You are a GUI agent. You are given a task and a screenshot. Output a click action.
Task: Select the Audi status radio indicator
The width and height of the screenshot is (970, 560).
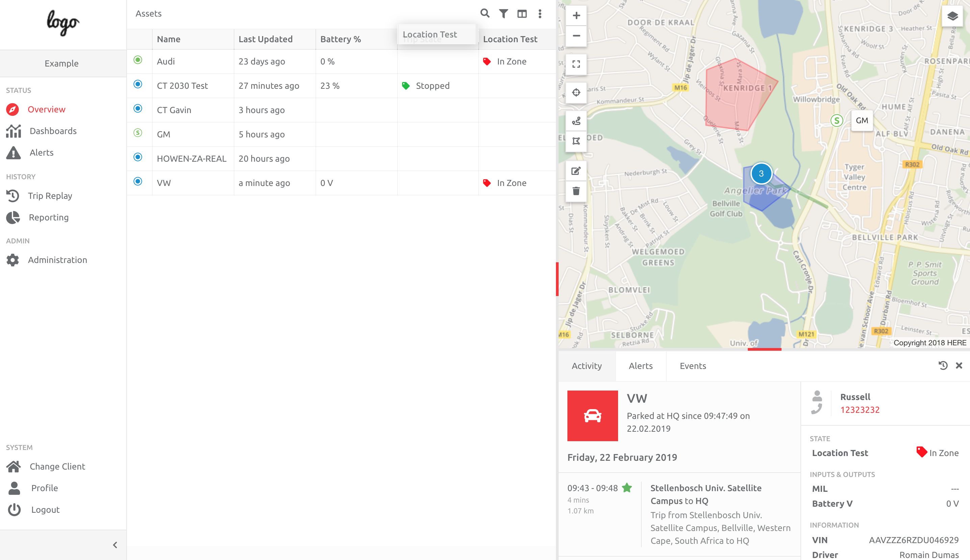pos(137,60)
